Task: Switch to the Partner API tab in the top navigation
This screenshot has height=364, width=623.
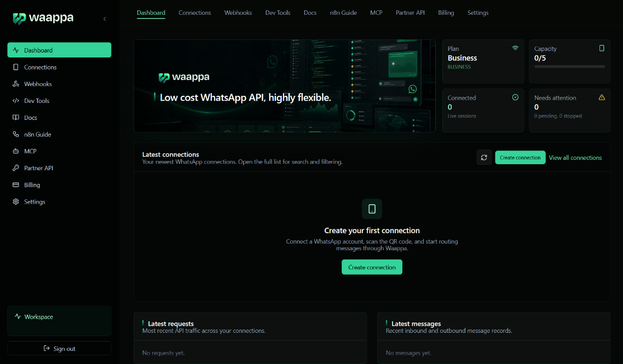Action: click(410, 13)
